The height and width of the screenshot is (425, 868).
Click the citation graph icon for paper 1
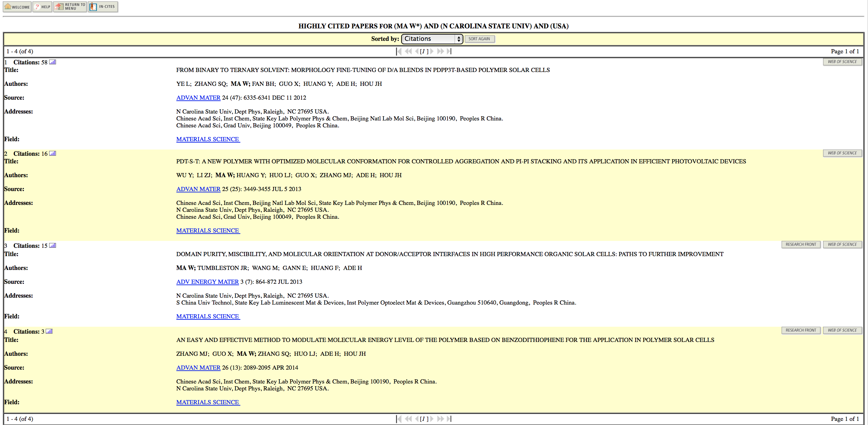click(53, 62)
